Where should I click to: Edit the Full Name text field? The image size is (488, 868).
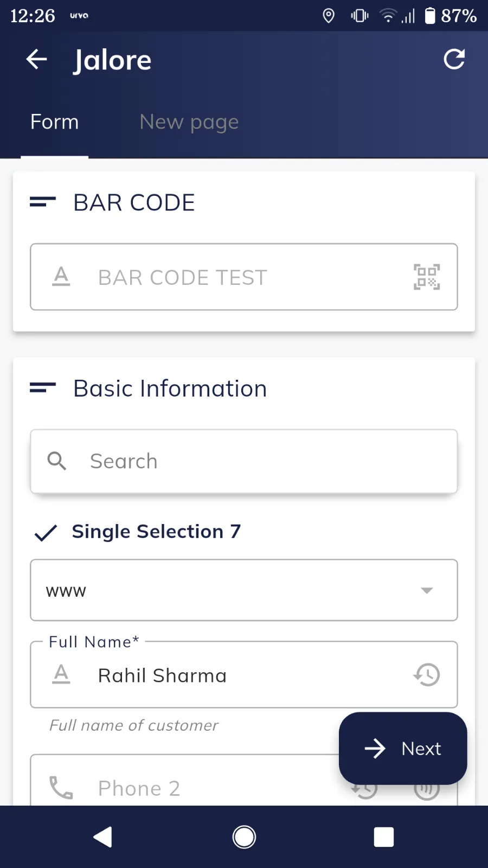pyautogui.click(x=239, y=675)
